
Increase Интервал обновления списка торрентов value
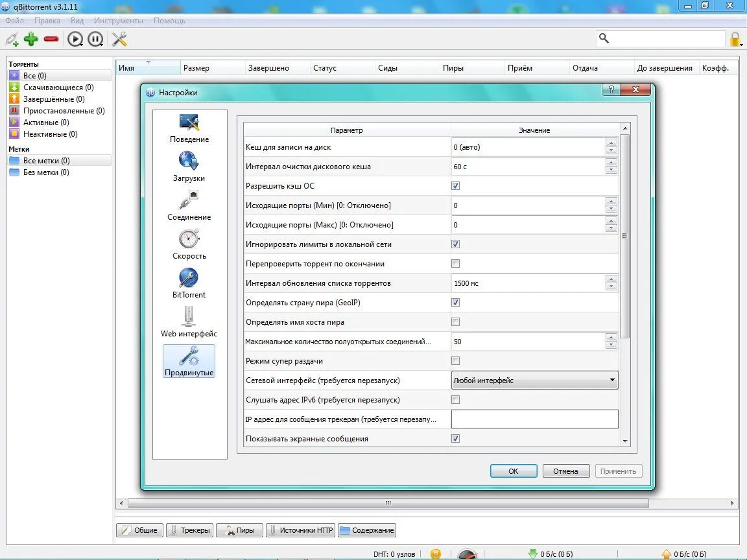point(611,279)
